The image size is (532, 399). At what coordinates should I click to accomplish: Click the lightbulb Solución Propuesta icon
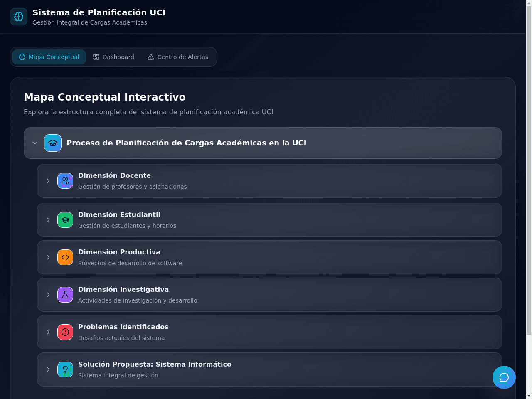click(x=65, y=369)
